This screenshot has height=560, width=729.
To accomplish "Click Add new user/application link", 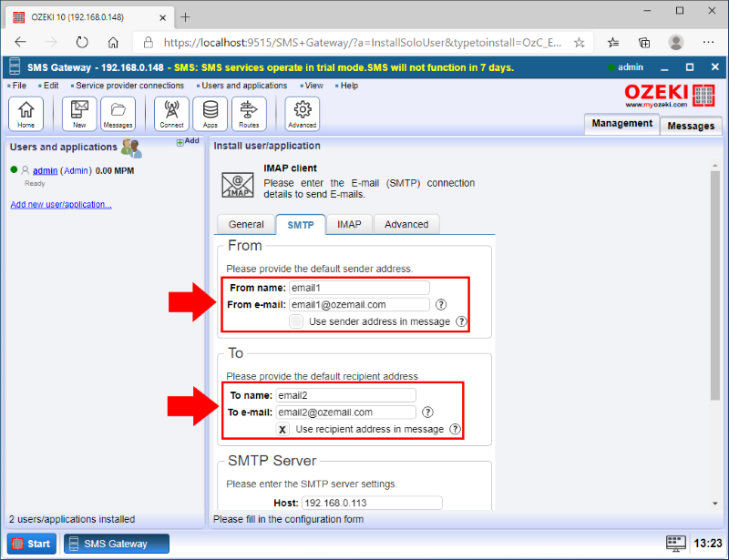I will (61, 205).
